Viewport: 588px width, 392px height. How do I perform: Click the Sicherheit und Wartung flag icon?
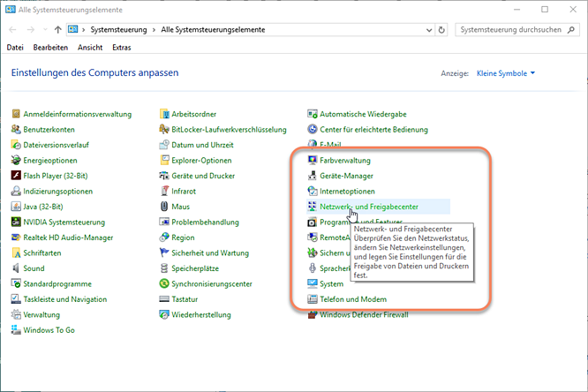pos(164,253)
